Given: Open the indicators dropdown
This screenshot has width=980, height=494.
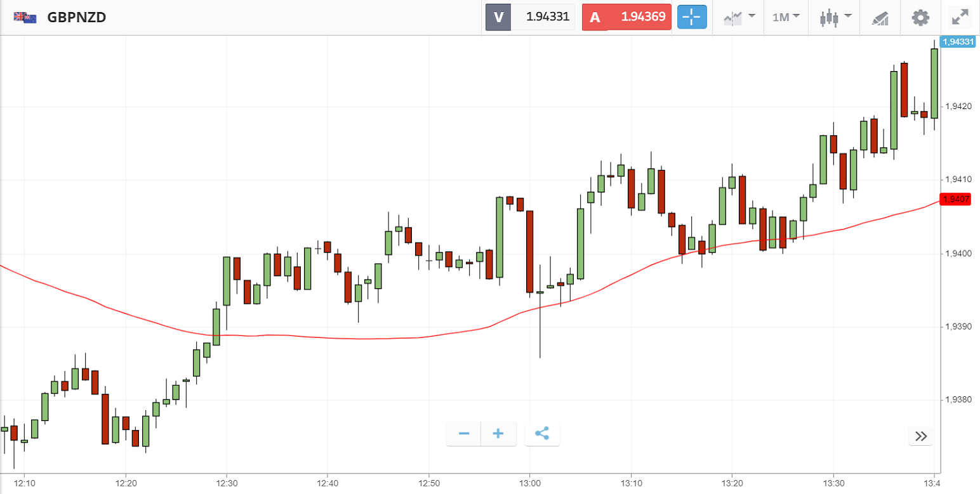Looking at the screenshot, I should 739,17.
